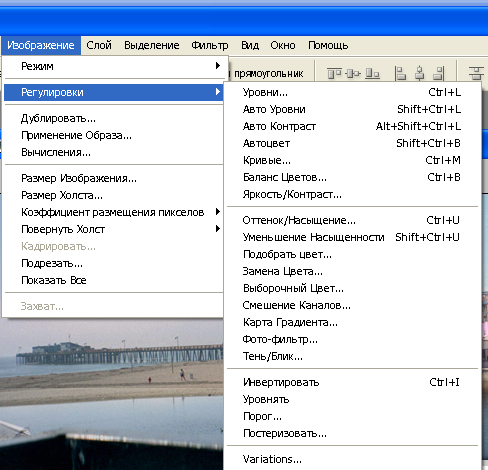Open Постеризовать... adjustment

(x=353, y=433)
